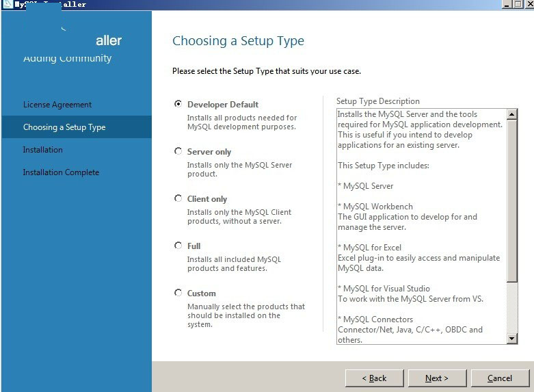Screen dimensions: 534x392
Task: Click '* MySQL for Excel' line
Action: point(369,247)
